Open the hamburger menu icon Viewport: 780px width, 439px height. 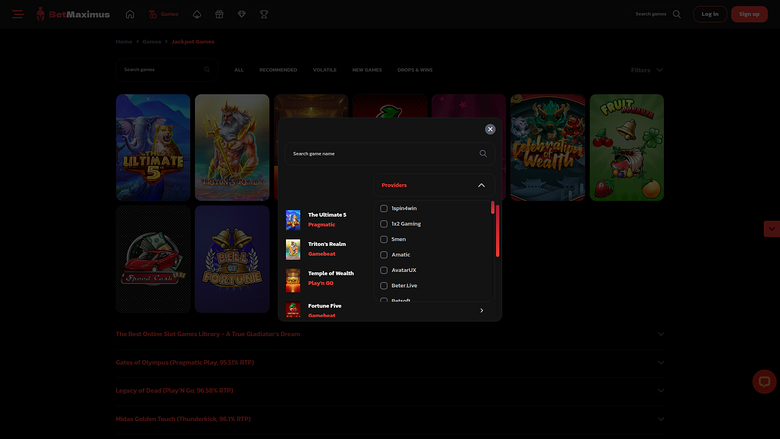click(x=18, y=14)
